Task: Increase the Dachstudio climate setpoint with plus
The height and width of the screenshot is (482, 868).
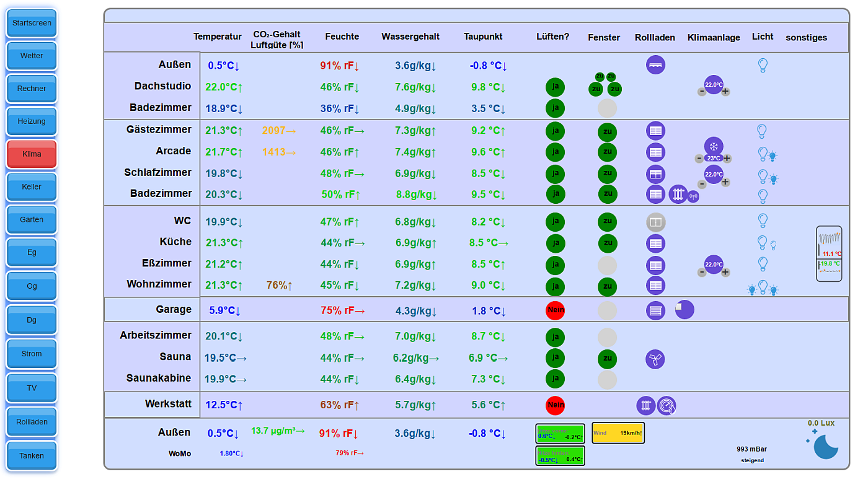Action: click(725, 92)
